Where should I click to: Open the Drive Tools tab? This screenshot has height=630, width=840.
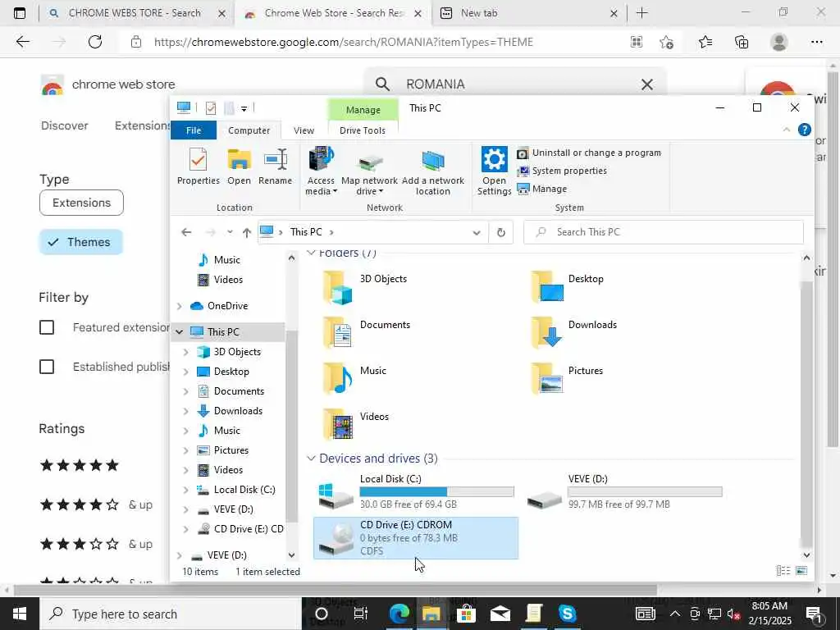tap(363, 130)
